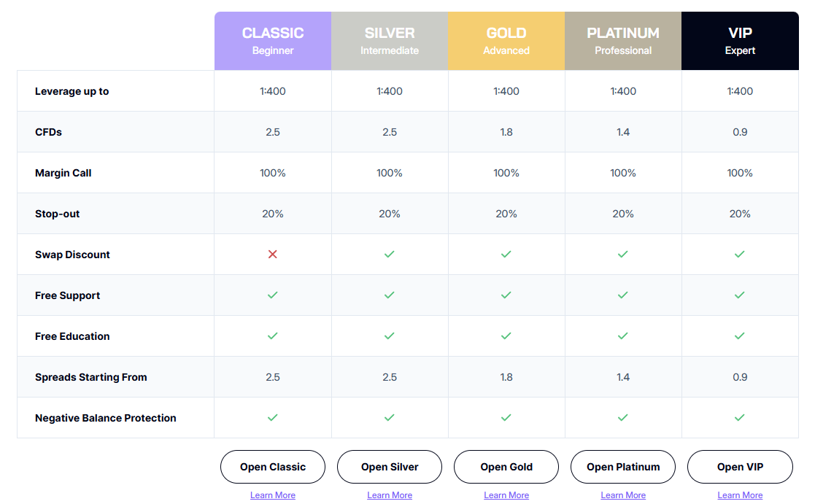
Task: Click the Open Platinum button
Action: [x=623, y=467]
